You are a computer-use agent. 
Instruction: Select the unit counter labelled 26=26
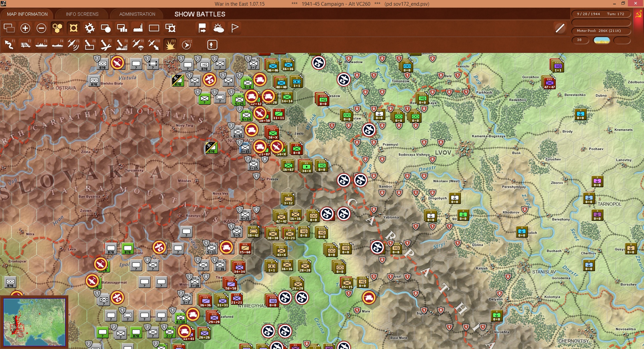pos(204,333)
